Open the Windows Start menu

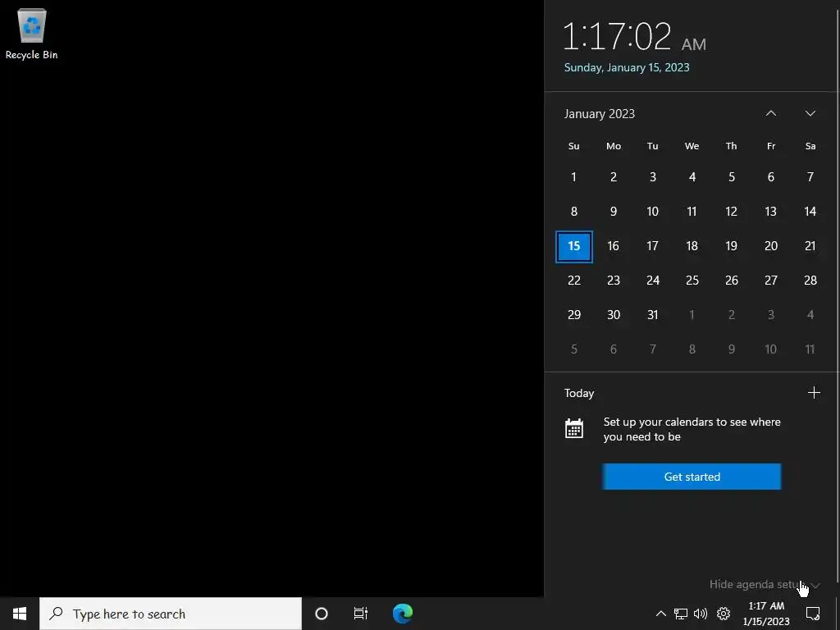point(20,614)
